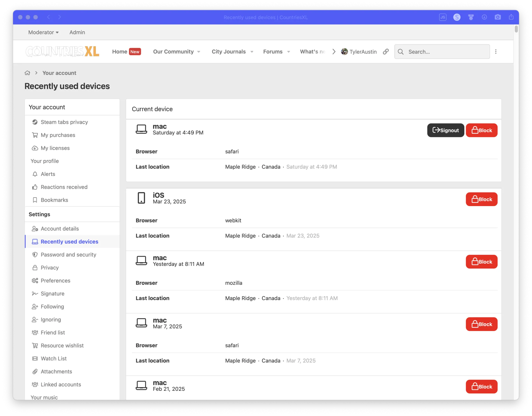Click the page vertical scrollbar
The width and height of the screenshot is (532, 416).
coord(516,29)
